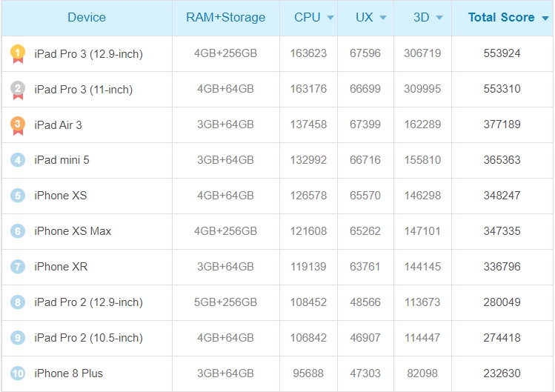Sort by UX using its dropdown arrow
This screenshot has width=555, height=392.
pos(383,18)
